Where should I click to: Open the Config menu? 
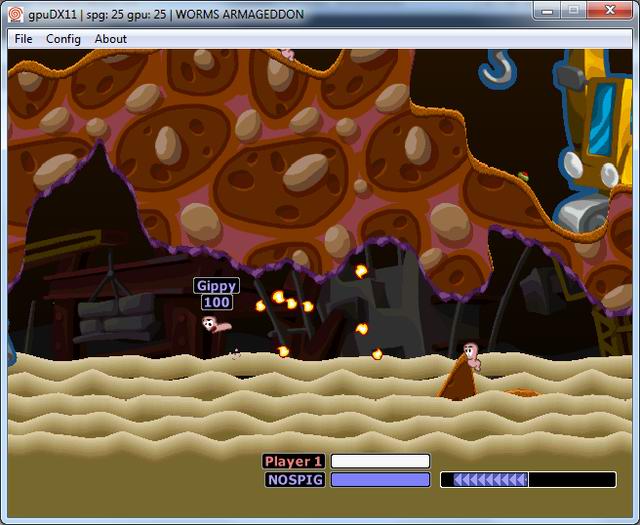[63, 39]
